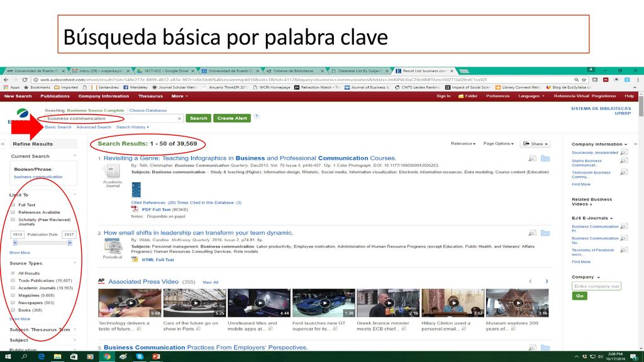Go back with the browser back arrow
644x362 pixels.
click(x=6, y=80)
